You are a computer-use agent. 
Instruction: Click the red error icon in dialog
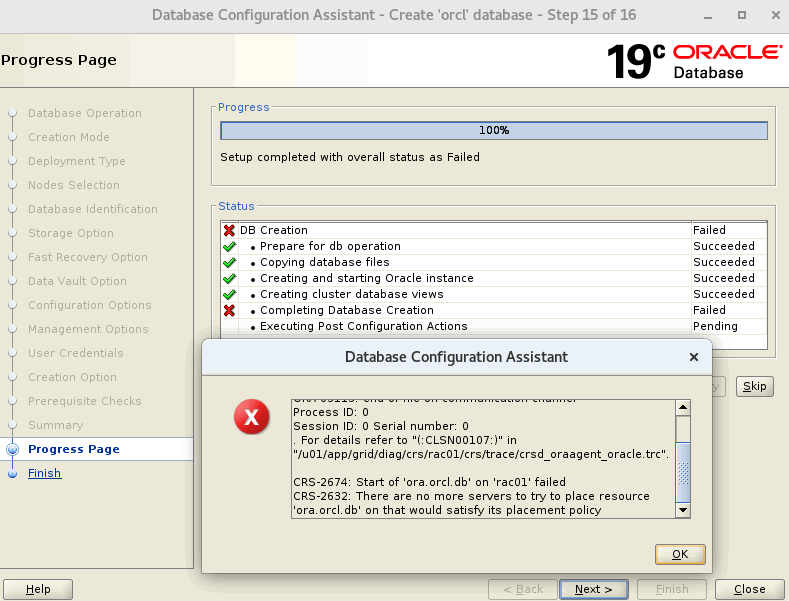click(x=252, y=417)
